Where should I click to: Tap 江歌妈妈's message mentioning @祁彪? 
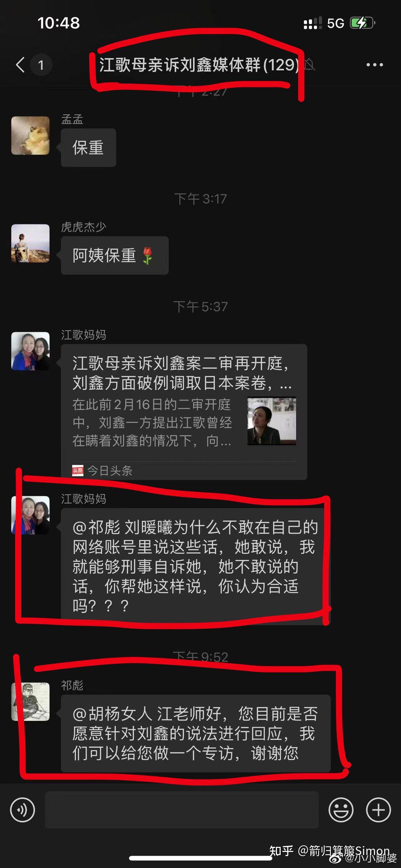pyautogui.click(x=196, y=566)
